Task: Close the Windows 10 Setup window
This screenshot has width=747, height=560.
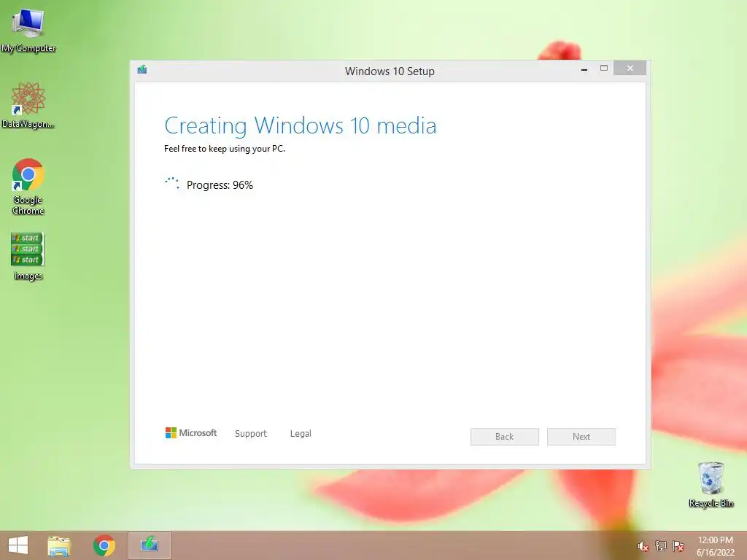Action: click(x=630, y=69)
